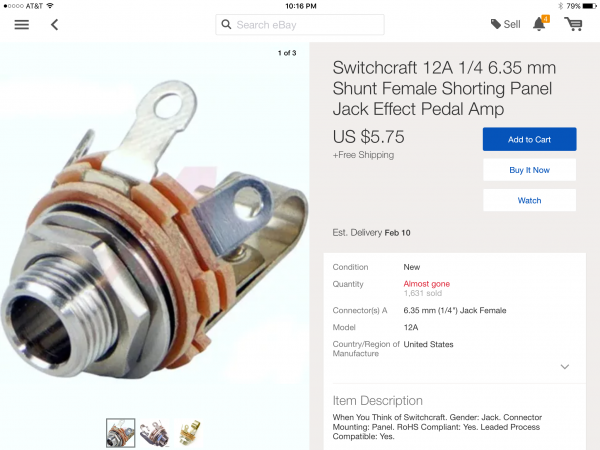Screen dimensions: 600x450
Task: Watch this Switchcraft jack listing
Action: 529,200
